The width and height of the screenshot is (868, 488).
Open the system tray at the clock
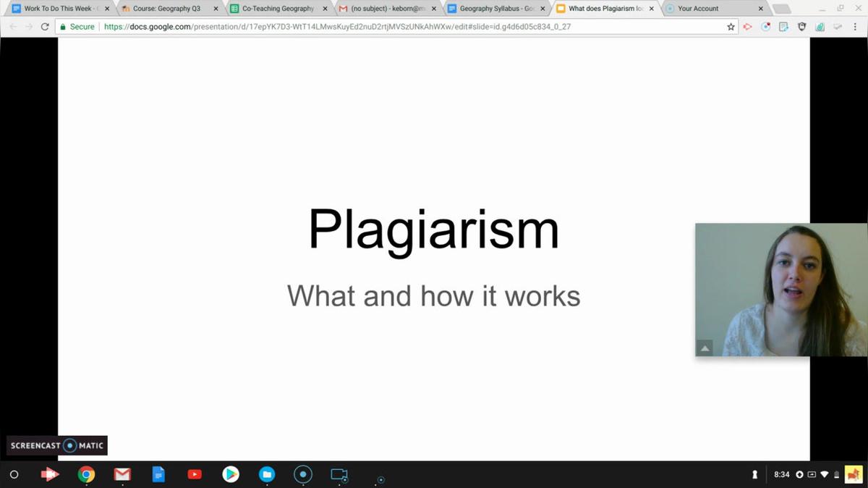782,475
